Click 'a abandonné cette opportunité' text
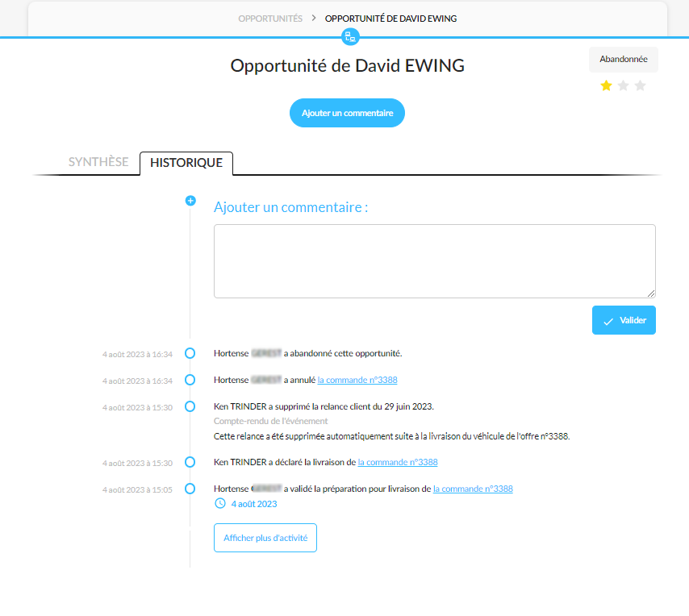This screenshot has width=689, height=616. [343, 353]
